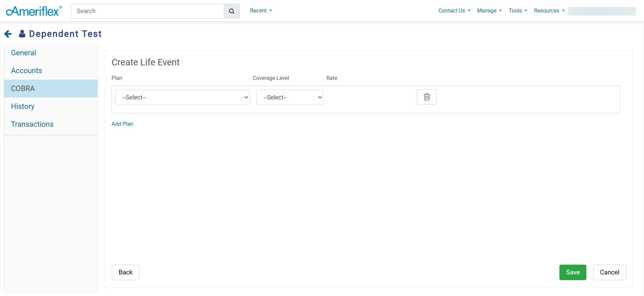Viewport: 644px width, 296px height.
Task: Expand the Recent dropdown menu
Action: click(x=261, y=11)
